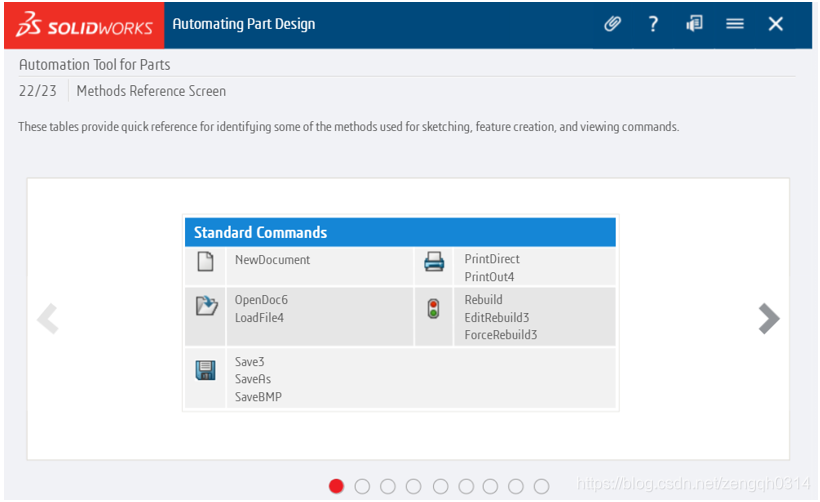Open the hamburger menu
820x502 pixels.
click(735, 24)
